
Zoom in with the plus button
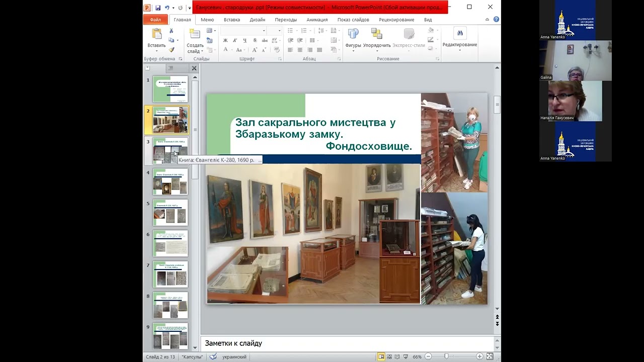coord(479,357)
